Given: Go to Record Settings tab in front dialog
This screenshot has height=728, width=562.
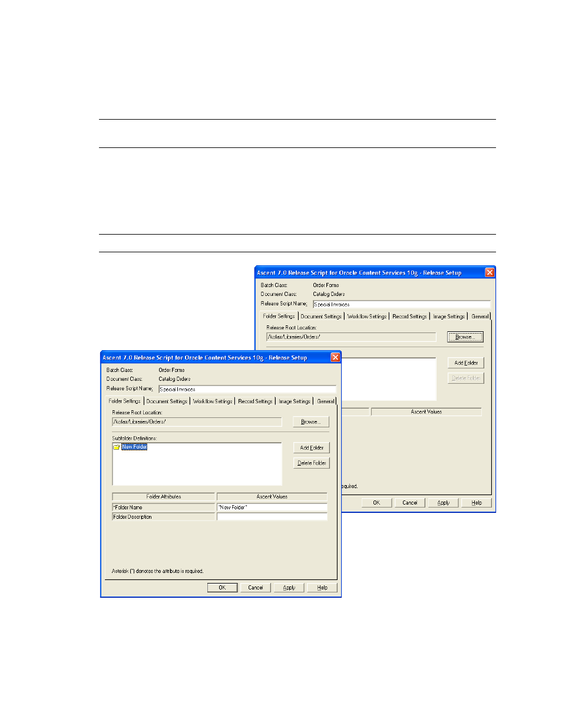Looking at the screenshot, I should (255, 401).
